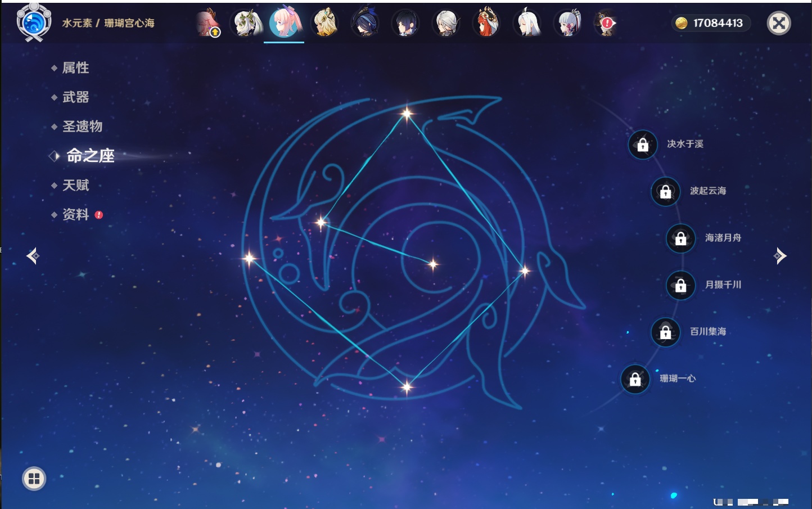Screen dimensions: 812x509
Task: Click the Mora balance 17084413
Action: coord(718,23)
